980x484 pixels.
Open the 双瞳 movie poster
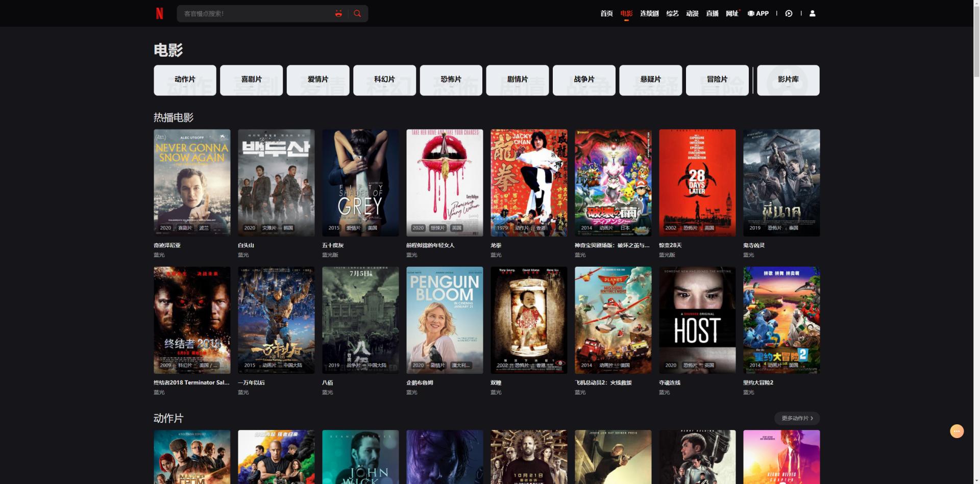point(529,320)
